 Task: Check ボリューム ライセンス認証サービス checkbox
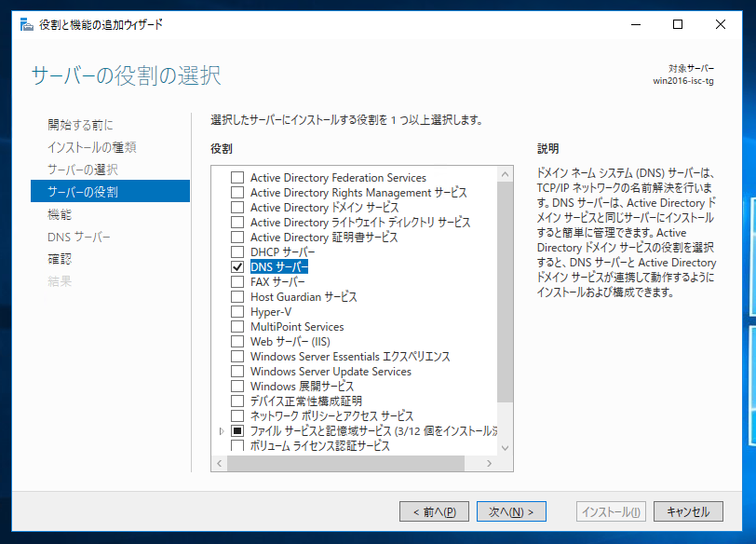point(237,445)
